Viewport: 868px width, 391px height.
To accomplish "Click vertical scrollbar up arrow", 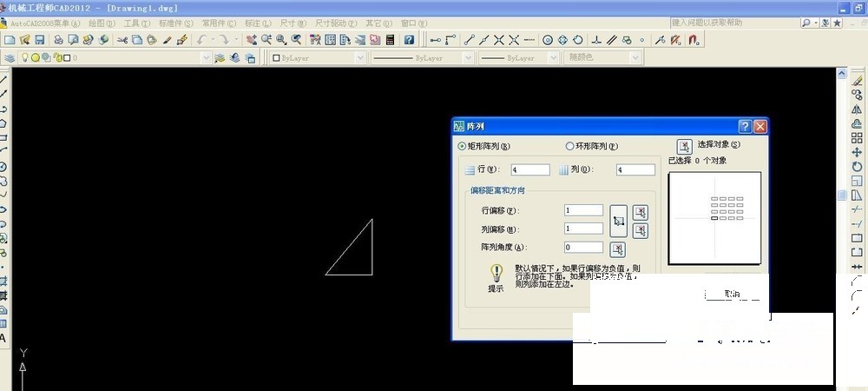I will pos(841,73).
